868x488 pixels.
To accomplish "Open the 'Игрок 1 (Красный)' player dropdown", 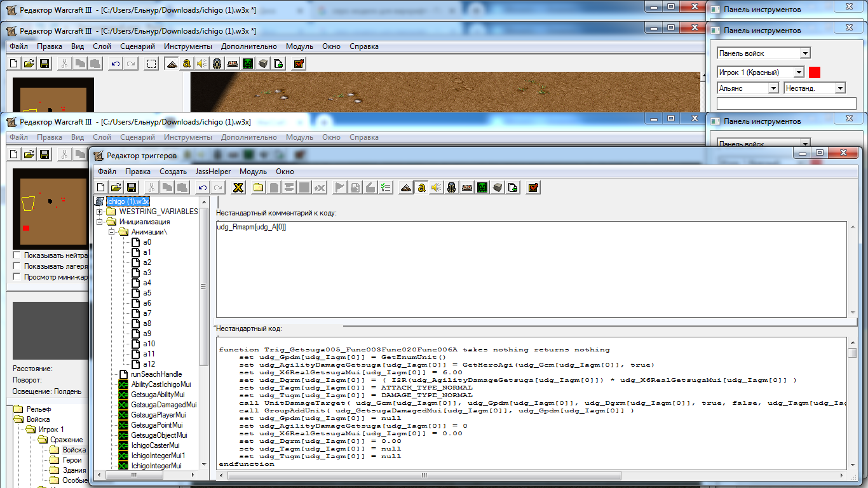I will click(761, 72).
